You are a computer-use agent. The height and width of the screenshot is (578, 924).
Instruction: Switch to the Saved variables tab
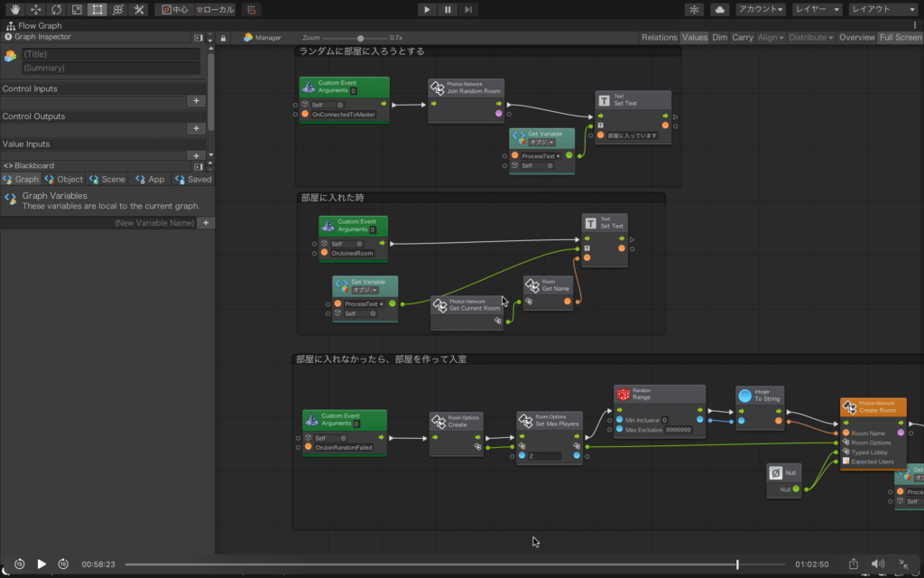[x=193, y=180]
